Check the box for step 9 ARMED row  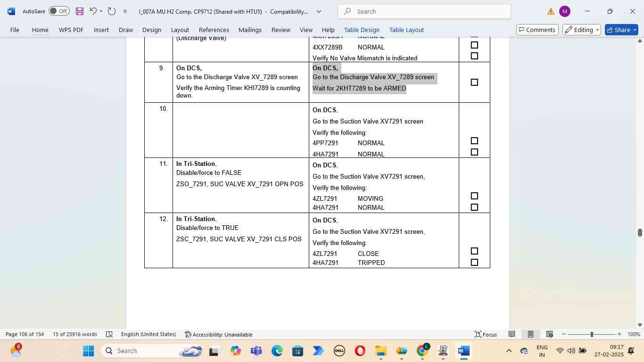pyautogui.click(x=474, y=82)
